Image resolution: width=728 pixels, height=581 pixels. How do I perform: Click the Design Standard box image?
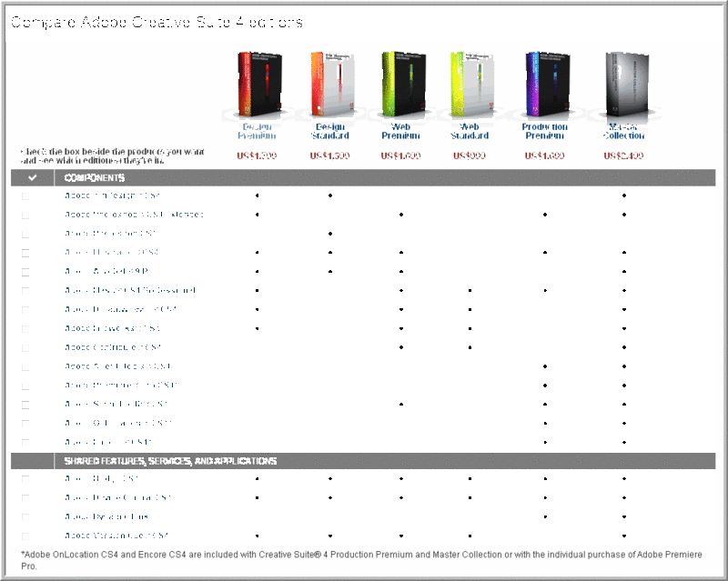pyautogui.click(x=331, y=84)
